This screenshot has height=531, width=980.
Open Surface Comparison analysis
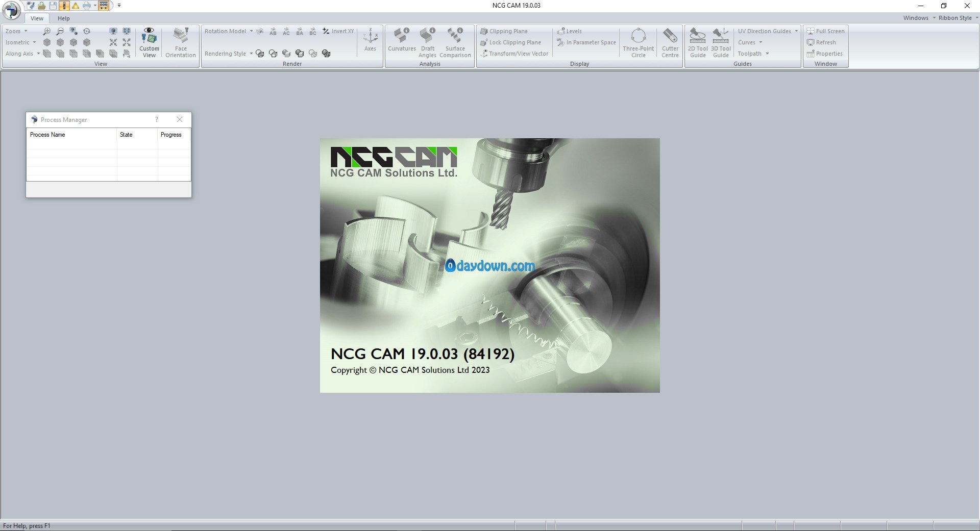point(455,42)
